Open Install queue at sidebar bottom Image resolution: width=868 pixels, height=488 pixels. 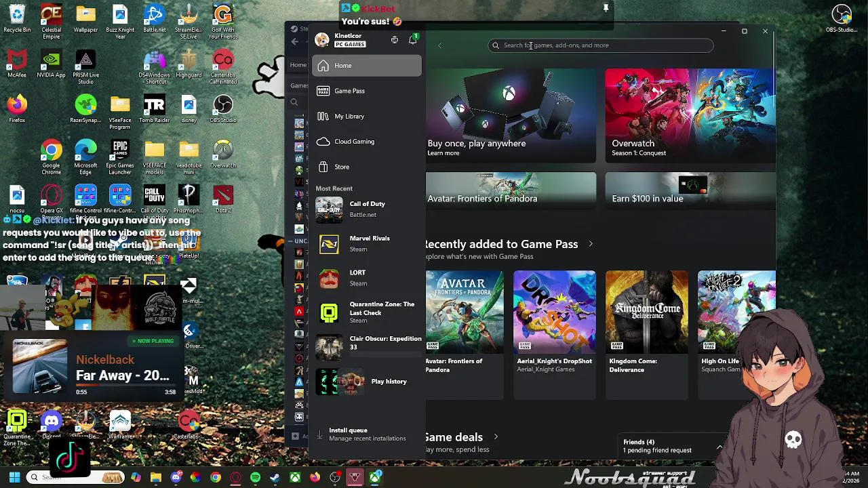(367, 434)
